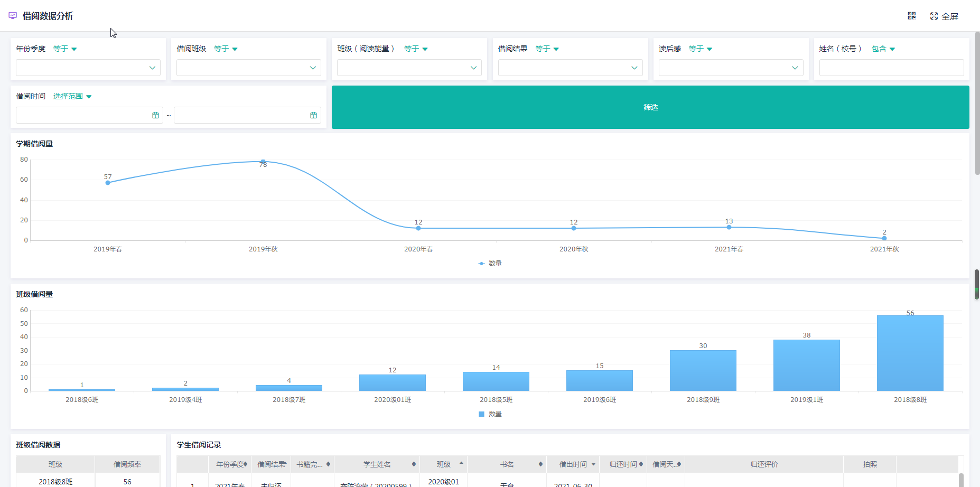Image resolution: width=980 pixels, height=487 pixels.
Task: Open the 读后感 operator 等于 dropdown
Action: tap(701, 49)
